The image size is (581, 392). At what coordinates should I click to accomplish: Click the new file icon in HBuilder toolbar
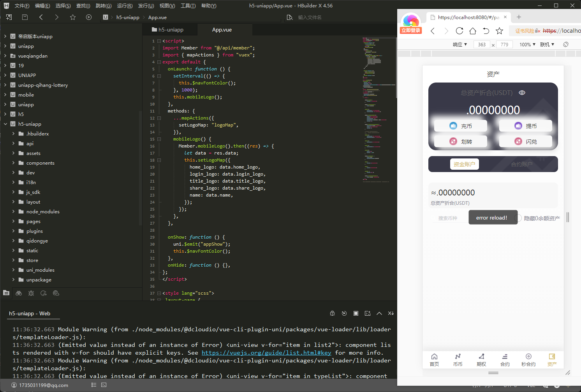pos(9,17)
